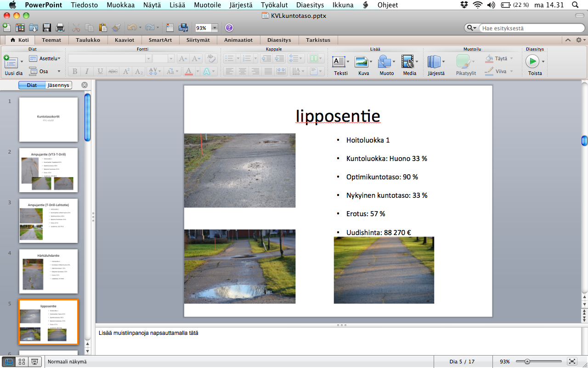
Task: Open the slide layout gallery toolbar icon
Action: (170, 28)
